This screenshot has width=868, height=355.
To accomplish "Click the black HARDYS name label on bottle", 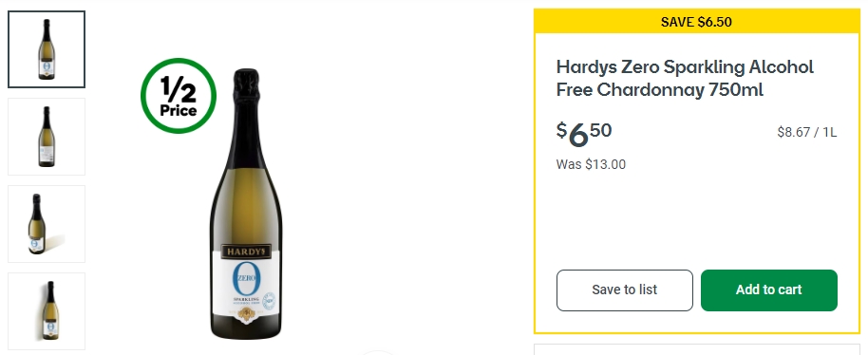I will coord(246,252).
